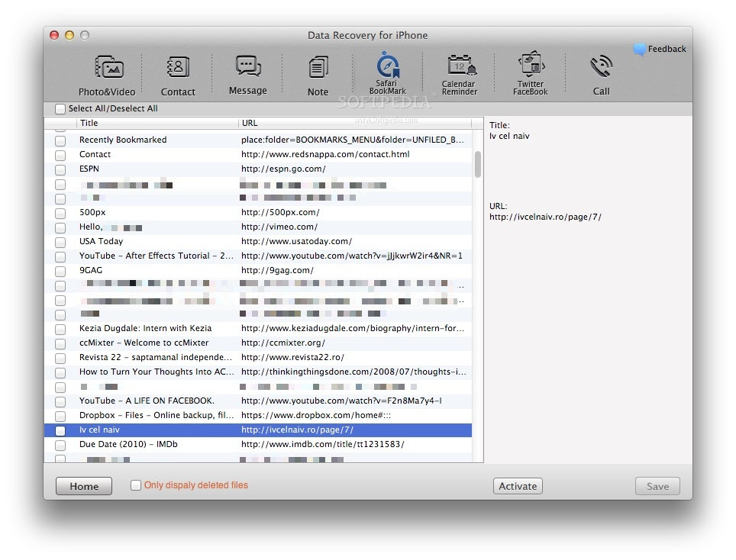Select Revista 22 bookmark title

click(x=155, y=357)
